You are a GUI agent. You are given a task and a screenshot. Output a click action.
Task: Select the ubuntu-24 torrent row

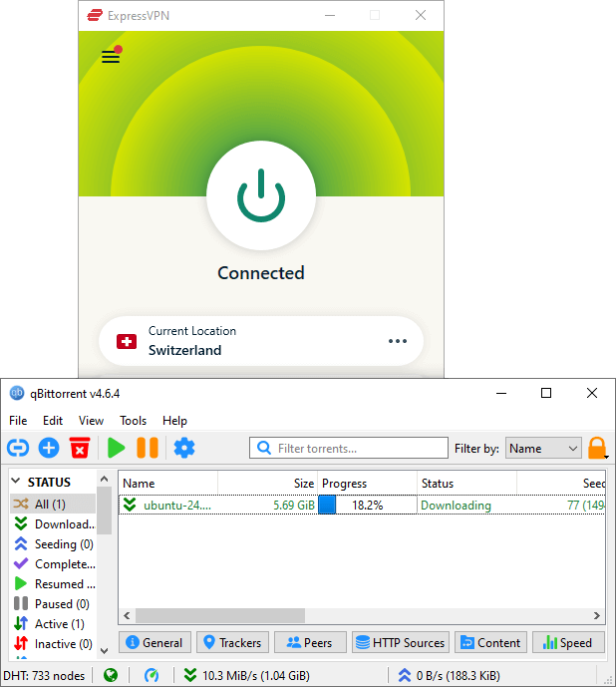(362, 505)
